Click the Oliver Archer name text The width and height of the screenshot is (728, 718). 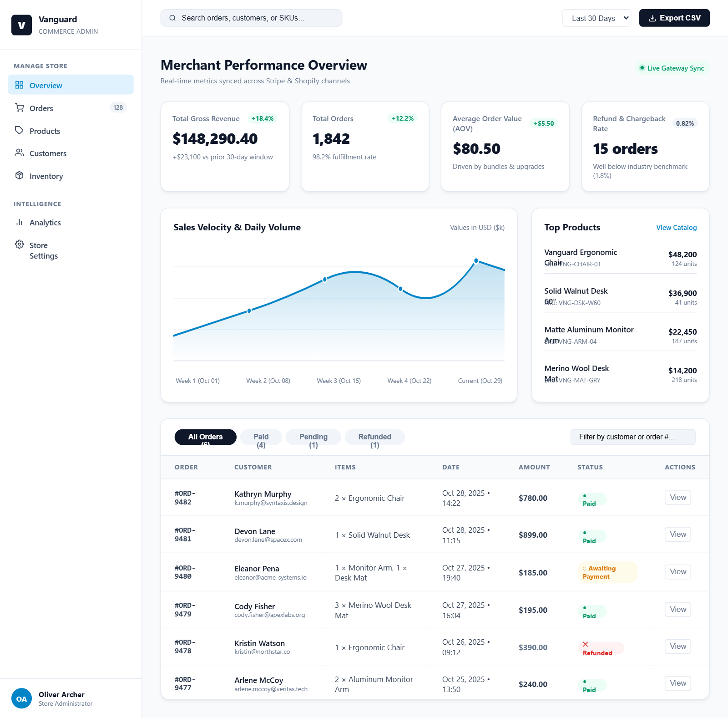[x=61, y=695]
